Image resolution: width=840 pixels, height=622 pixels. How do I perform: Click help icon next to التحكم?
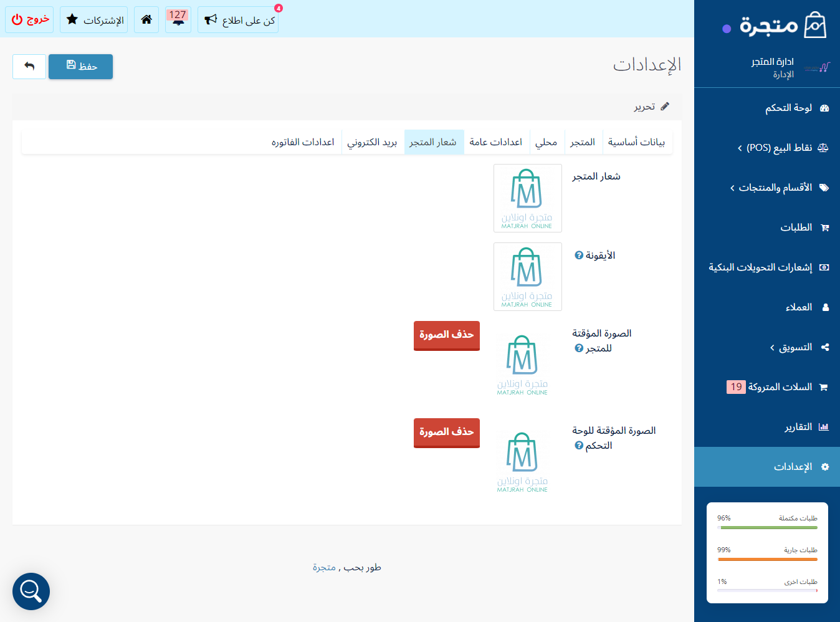[579, 446]
